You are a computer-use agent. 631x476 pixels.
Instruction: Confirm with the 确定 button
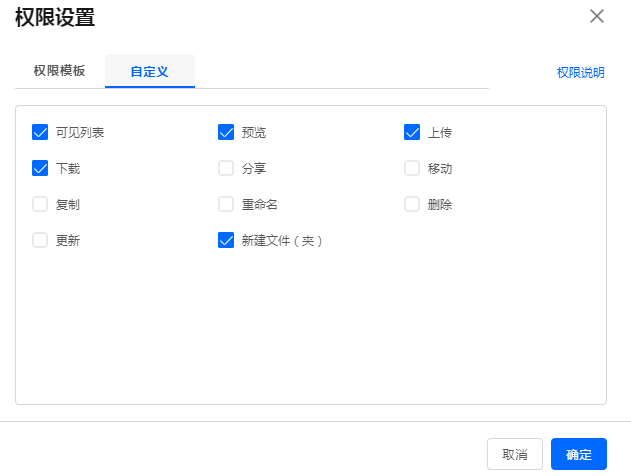coord(578,454)
